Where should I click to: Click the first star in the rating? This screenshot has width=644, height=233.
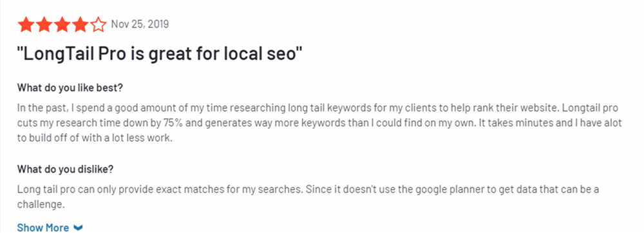point(26,24)
